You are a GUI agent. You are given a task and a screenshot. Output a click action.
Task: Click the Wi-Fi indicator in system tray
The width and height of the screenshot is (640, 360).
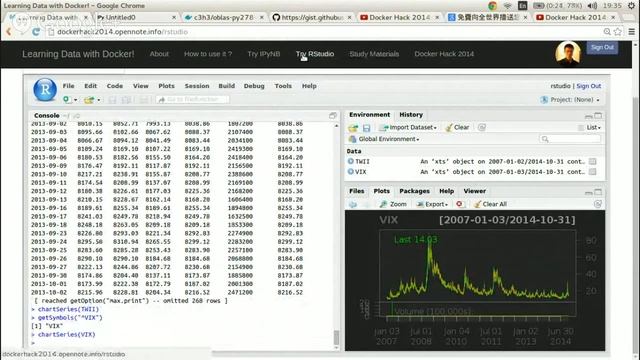tap(508, 6)
